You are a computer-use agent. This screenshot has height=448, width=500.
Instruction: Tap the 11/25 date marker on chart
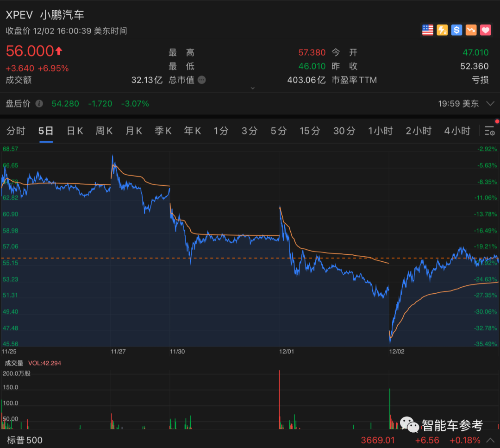(9, 351)
